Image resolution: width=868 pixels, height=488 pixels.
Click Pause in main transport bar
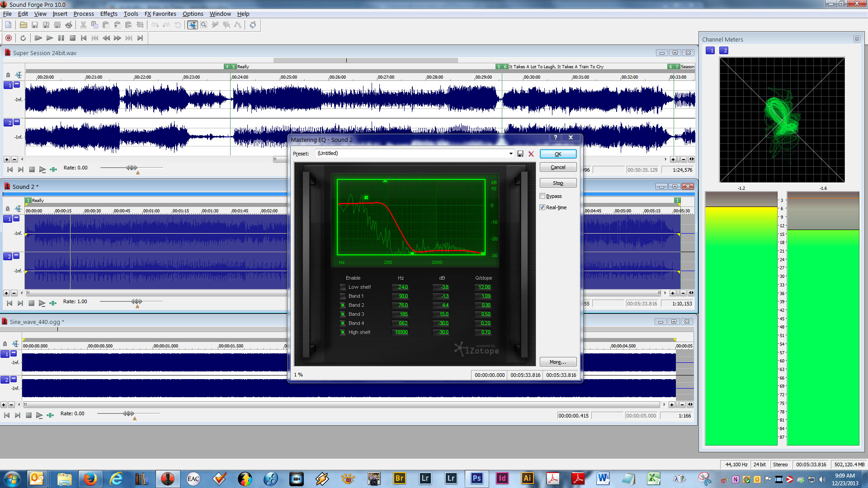click(x=61, y=38)
